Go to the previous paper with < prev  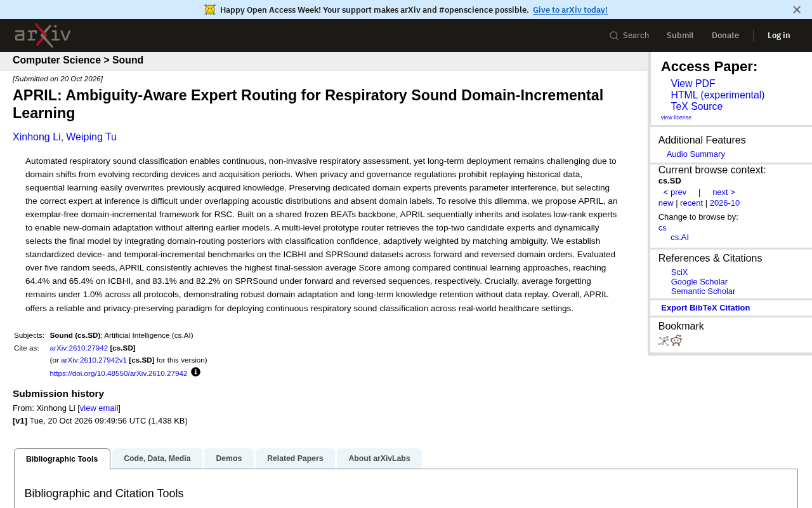(x=675, y=192)
